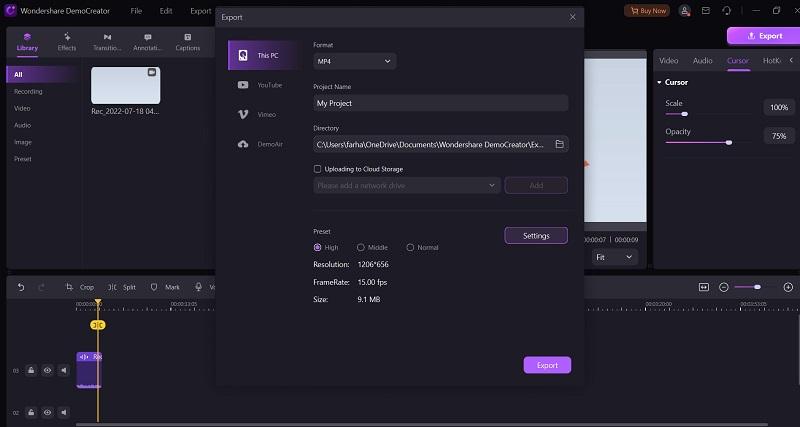The width and height of the screenshot is (800, 427).
Task: Select the Crop tool
Action: click(80, 287)
